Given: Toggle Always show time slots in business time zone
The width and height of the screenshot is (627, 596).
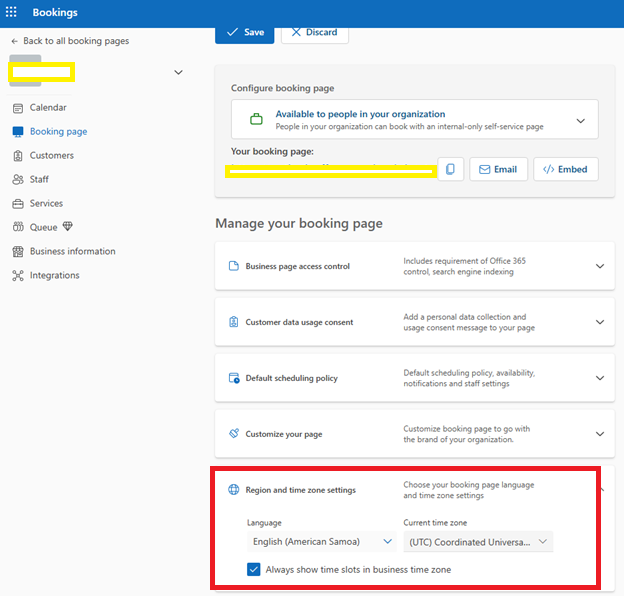Looking at the screenshot, I should [x=254, y=569].
